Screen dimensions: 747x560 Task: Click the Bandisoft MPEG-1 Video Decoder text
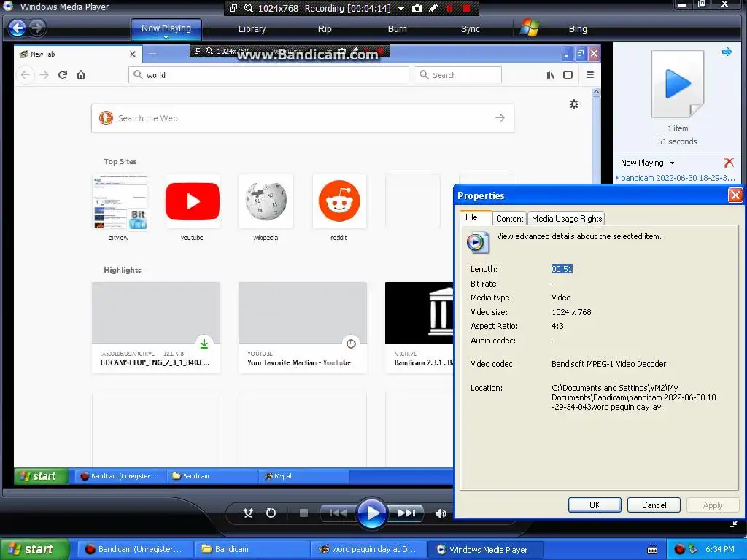609,364
